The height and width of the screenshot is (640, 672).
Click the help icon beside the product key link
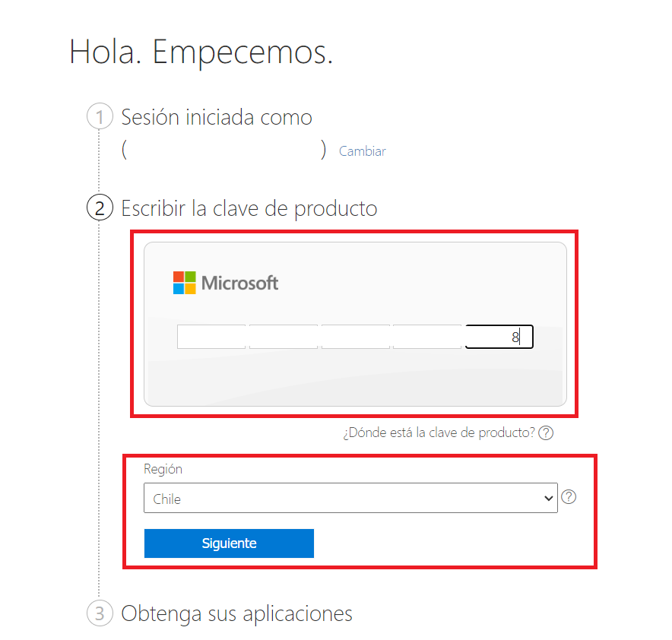546,433
